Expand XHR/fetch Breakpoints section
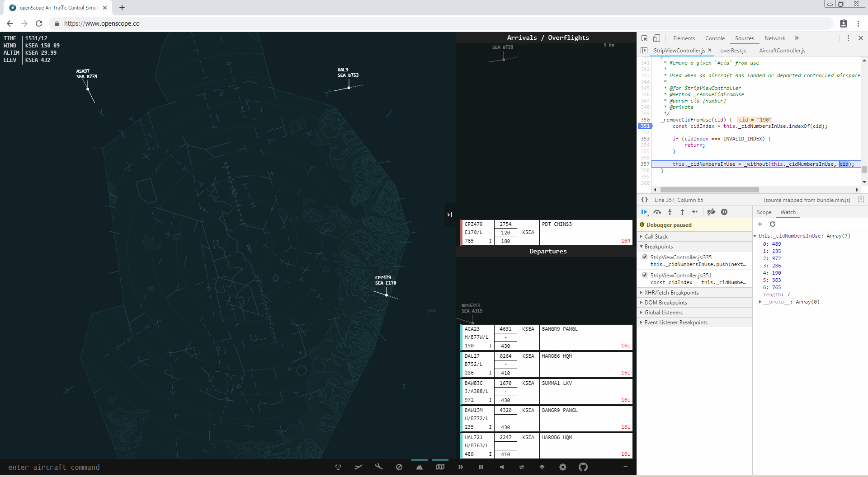The width and height of the screenshot is (868, 477). [x=694, y=293]
